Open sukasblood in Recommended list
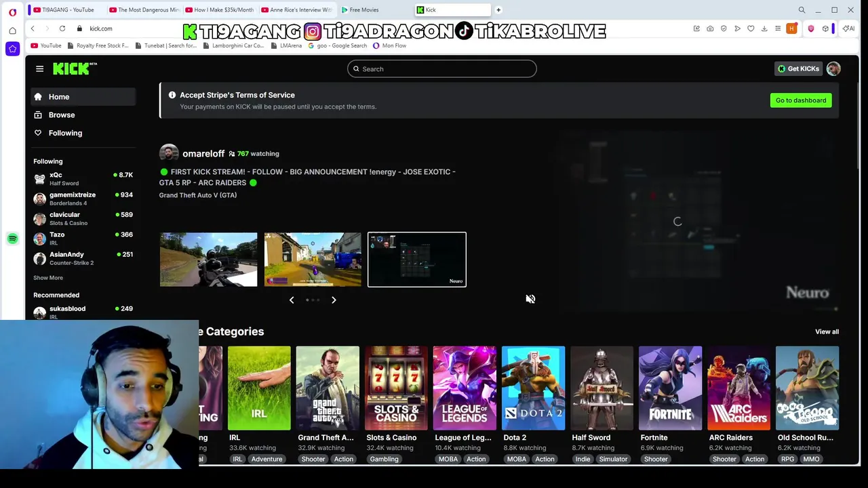This screenshot has height=488, width=868. [83, 312]
